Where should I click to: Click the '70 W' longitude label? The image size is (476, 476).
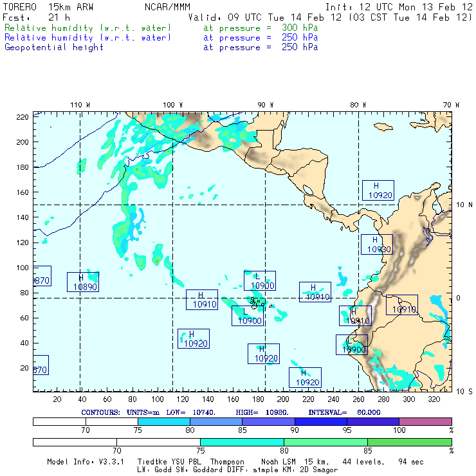point(451,105)
